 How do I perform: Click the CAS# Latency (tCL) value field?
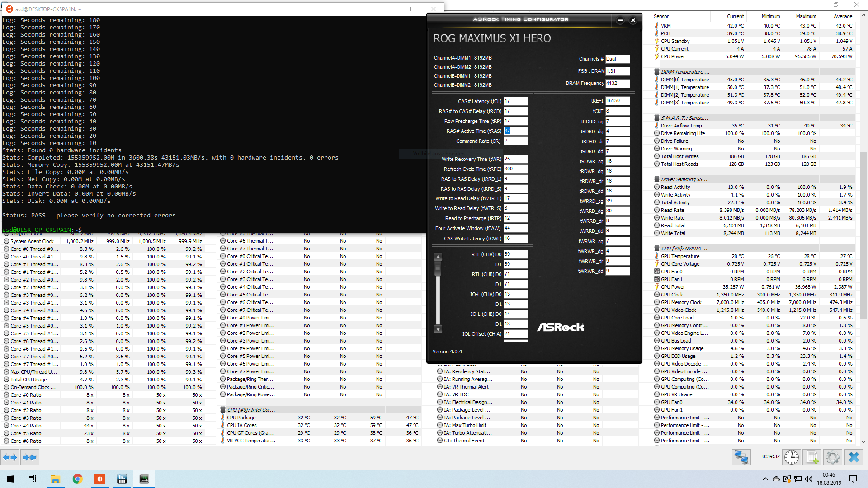coord(515,101)
